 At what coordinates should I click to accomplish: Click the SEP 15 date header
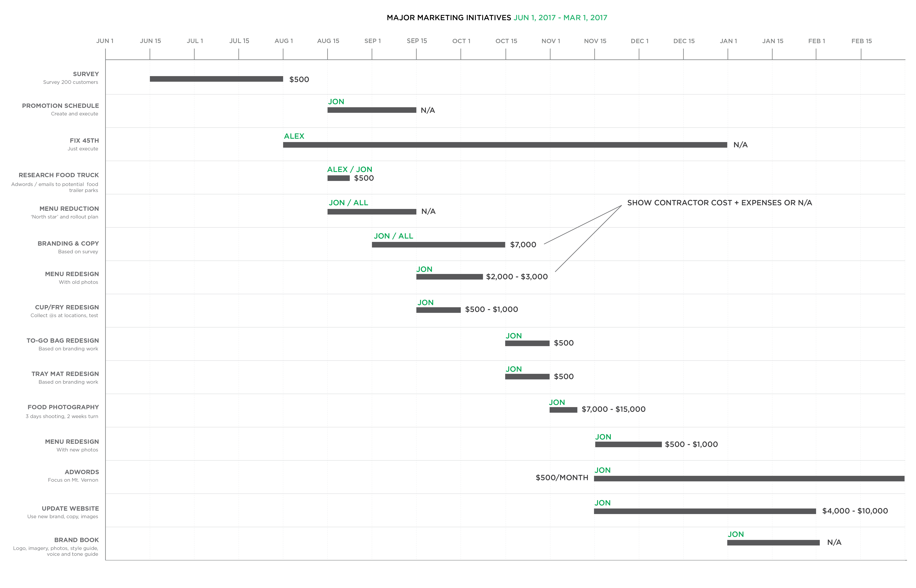(417, 41)
